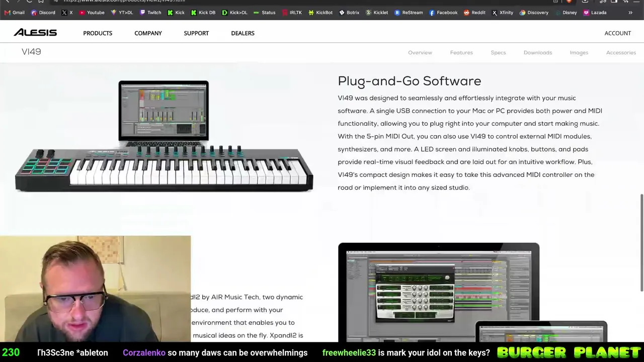
Task: Open the ACCOUNT link
Action: coord(617,33)
